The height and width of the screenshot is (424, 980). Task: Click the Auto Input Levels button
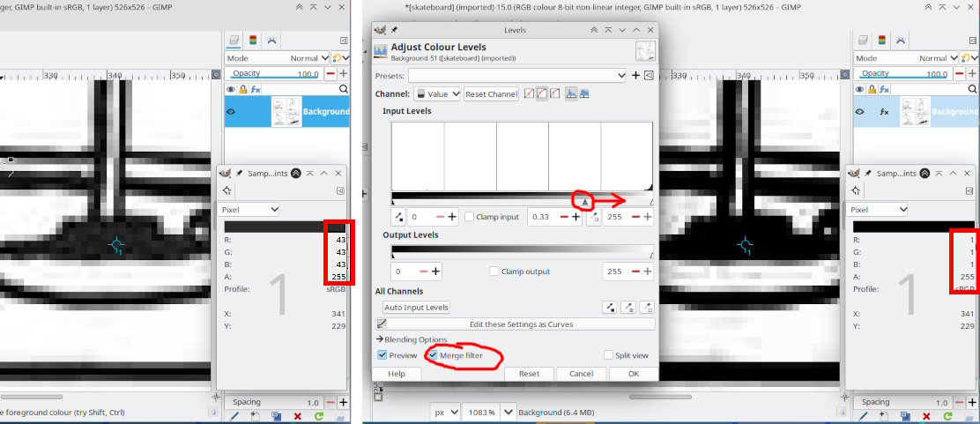[x=416, y=308]
